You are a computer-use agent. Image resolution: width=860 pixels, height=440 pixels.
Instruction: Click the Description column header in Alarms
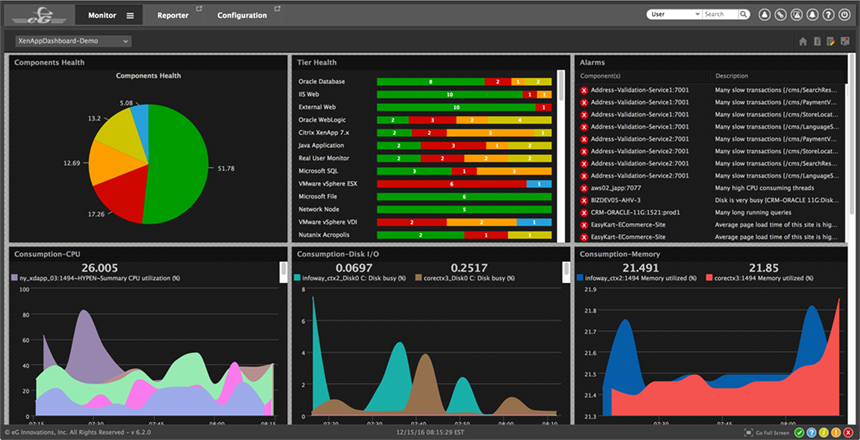point(731,76)
